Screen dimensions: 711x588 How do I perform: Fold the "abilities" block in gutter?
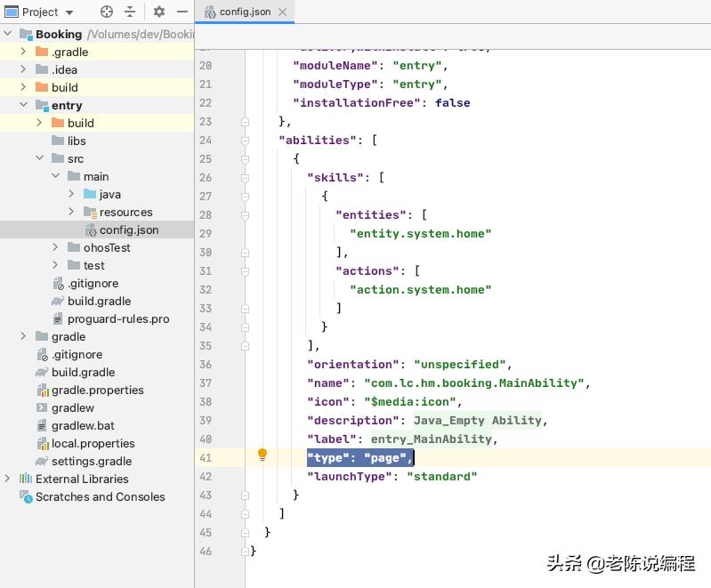point(245,141)
